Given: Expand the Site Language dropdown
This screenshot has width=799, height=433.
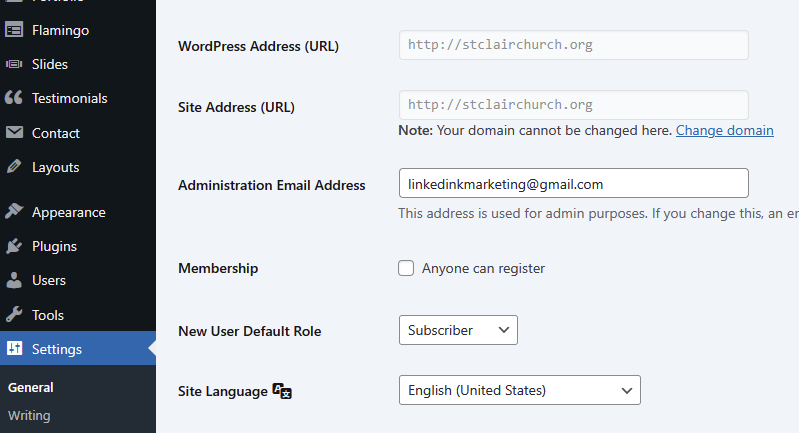Looking at the screenshot, I should (518, 390).
